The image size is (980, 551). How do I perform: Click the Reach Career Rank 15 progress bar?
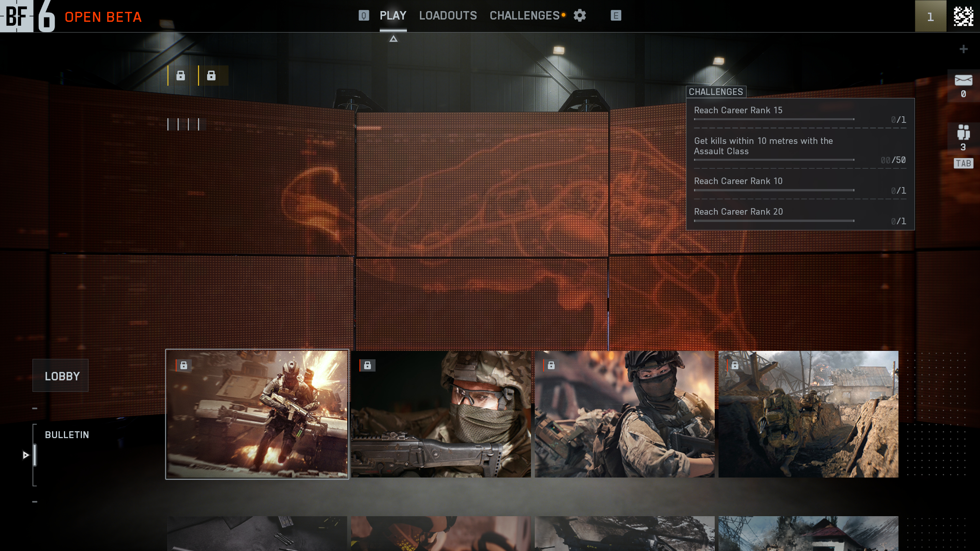773,119
